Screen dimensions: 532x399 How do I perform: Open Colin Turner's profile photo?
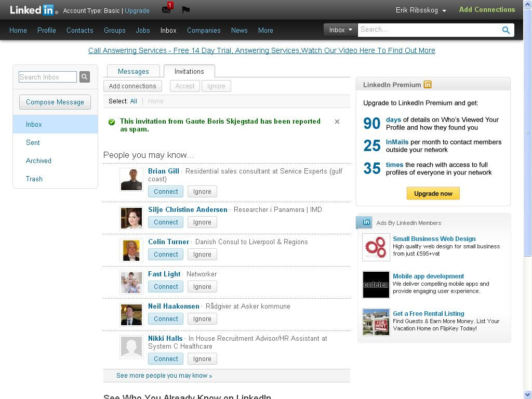(x=131, y=250)
